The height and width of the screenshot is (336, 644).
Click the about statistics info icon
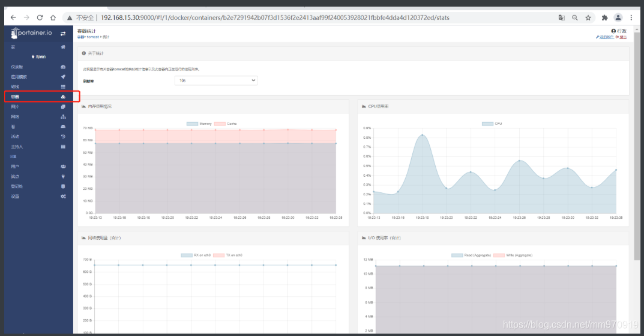point(84,53)
